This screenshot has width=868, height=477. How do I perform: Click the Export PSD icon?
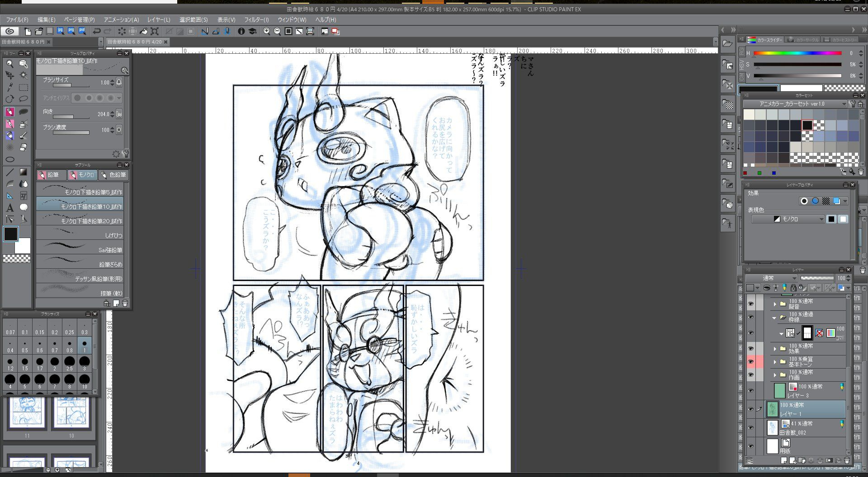(82, 31)
